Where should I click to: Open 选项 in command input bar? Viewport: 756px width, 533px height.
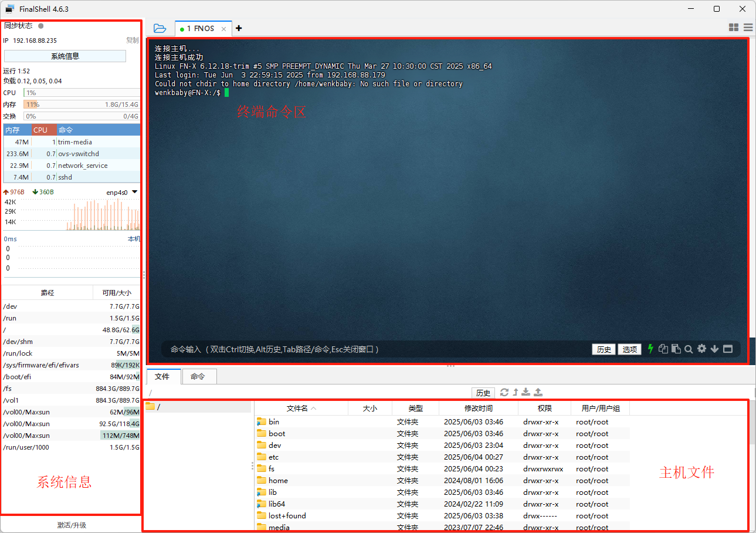pyautogui.click(x=629, y=349)
